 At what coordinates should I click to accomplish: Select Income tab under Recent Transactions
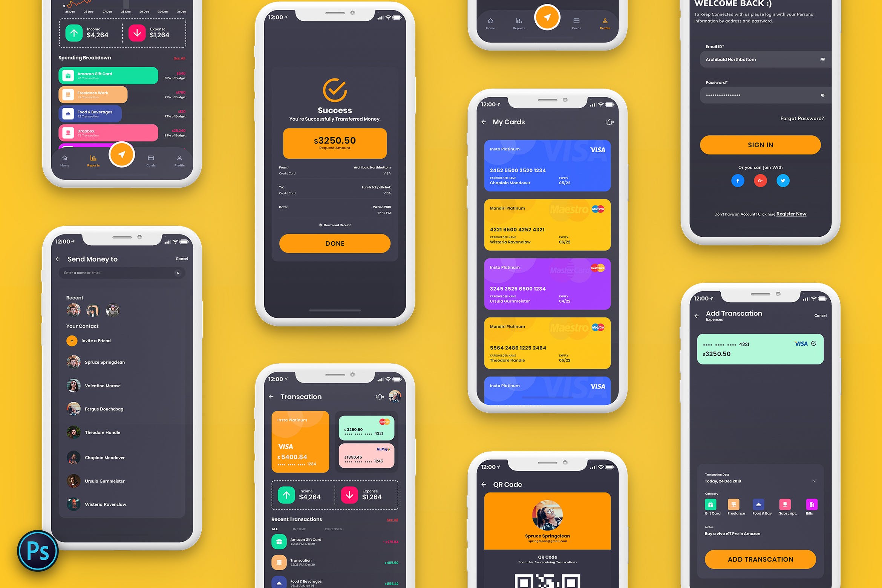[x=313, y=528]
